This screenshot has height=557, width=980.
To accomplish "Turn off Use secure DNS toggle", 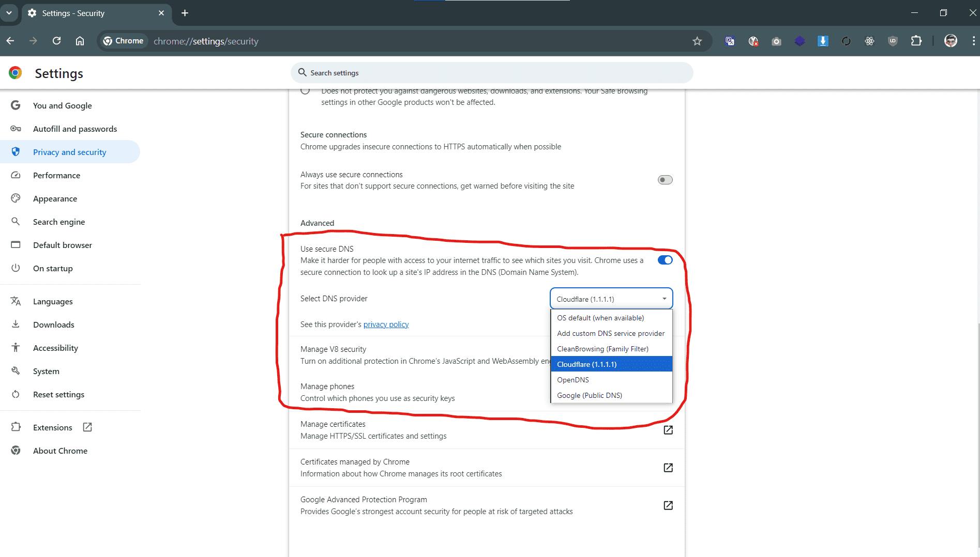I will tap(665, 260).
